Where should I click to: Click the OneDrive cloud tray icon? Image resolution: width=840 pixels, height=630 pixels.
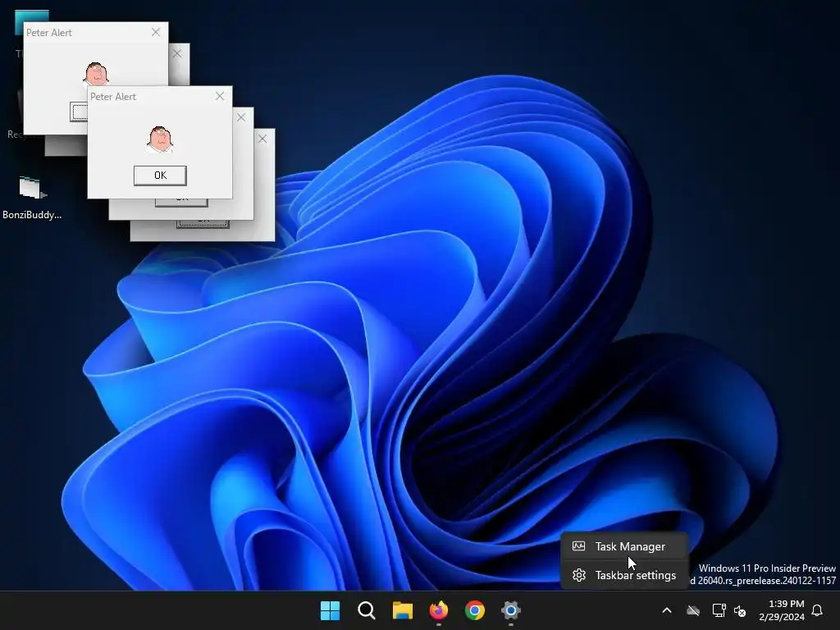click(693, 610)
